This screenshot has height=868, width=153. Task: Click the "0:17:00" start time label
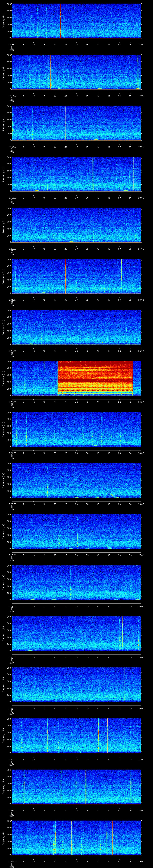12,96
